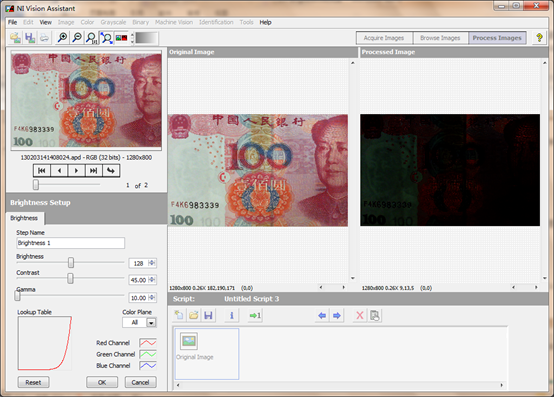Toggle the Green Channel curve button
Viewport: 554px width, 397px height.
148,354
